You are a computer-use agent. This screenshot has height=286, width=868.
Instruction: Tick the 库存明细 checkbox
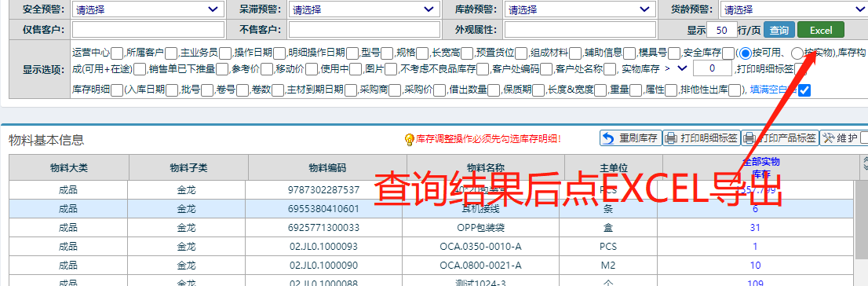pos(117,90)
